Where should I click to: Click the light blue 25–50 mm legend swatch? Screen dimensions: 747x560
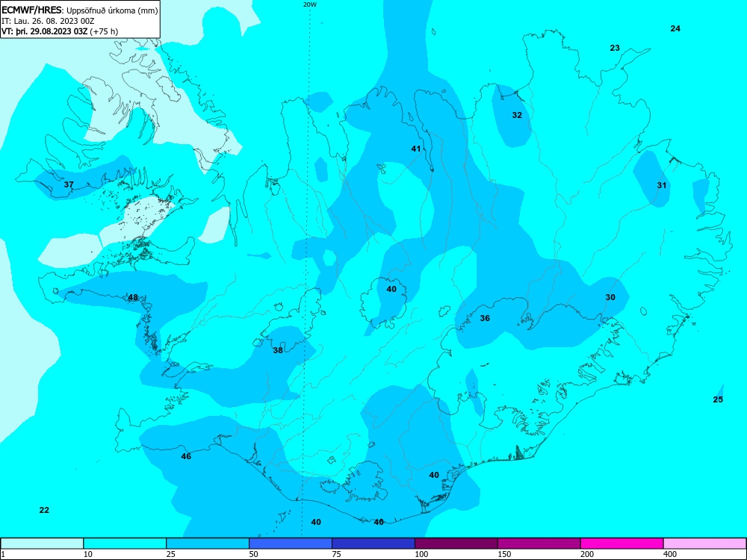point(208,544)
